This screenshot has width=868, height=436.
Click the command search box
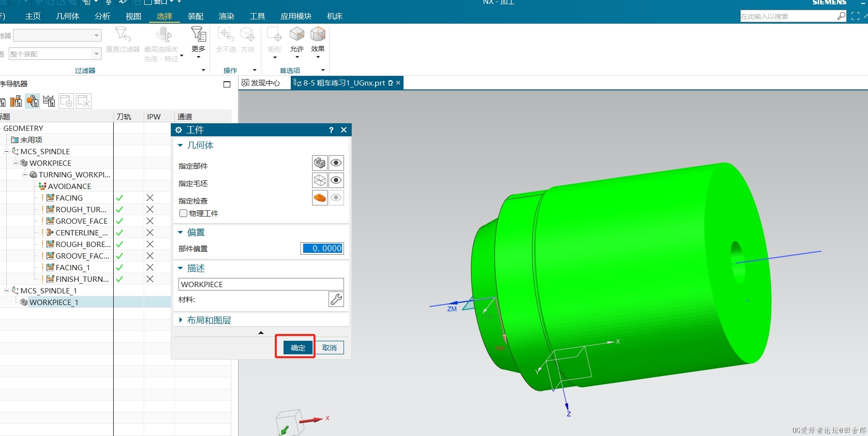coord(788,16)
